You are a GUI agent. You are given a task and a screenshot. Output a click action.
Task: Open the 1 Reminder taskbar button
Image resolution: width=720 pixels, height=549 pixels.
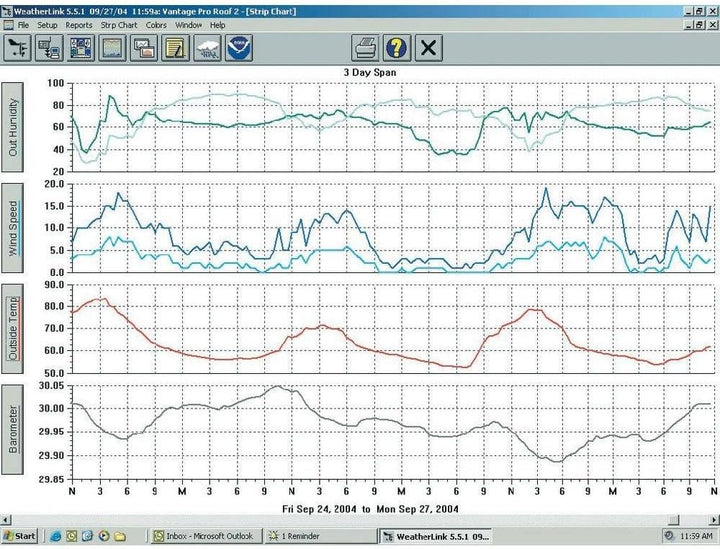(321, 536)
